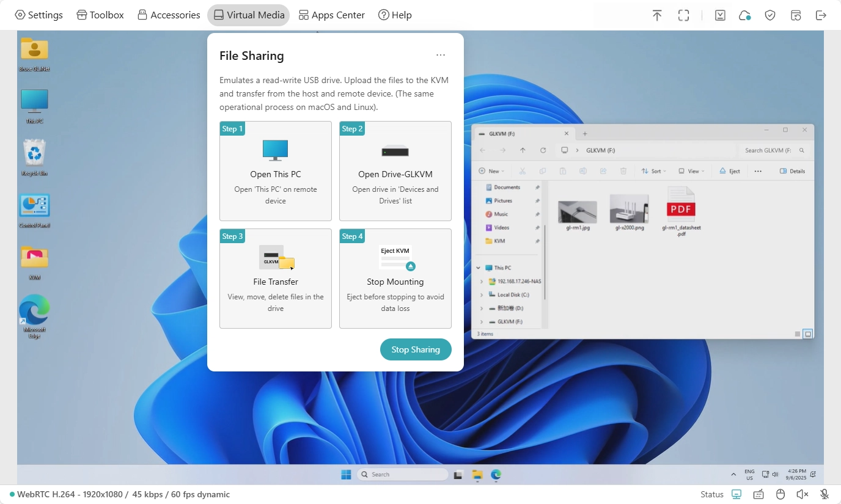Click the taskbar clock 4:26 PM
This screenshot has width=841, height=504.
[x=796, y=474]
